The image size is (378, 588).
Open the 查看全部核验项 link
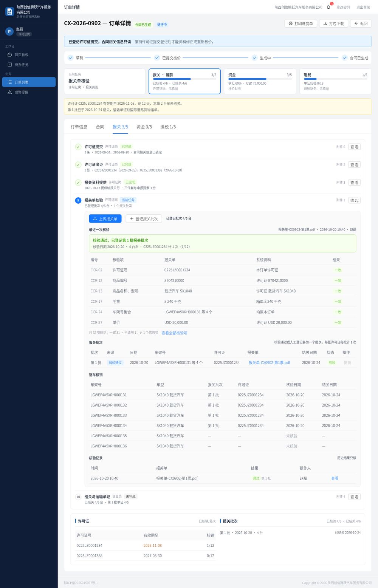pyautogui.click(x=174, y=333)
